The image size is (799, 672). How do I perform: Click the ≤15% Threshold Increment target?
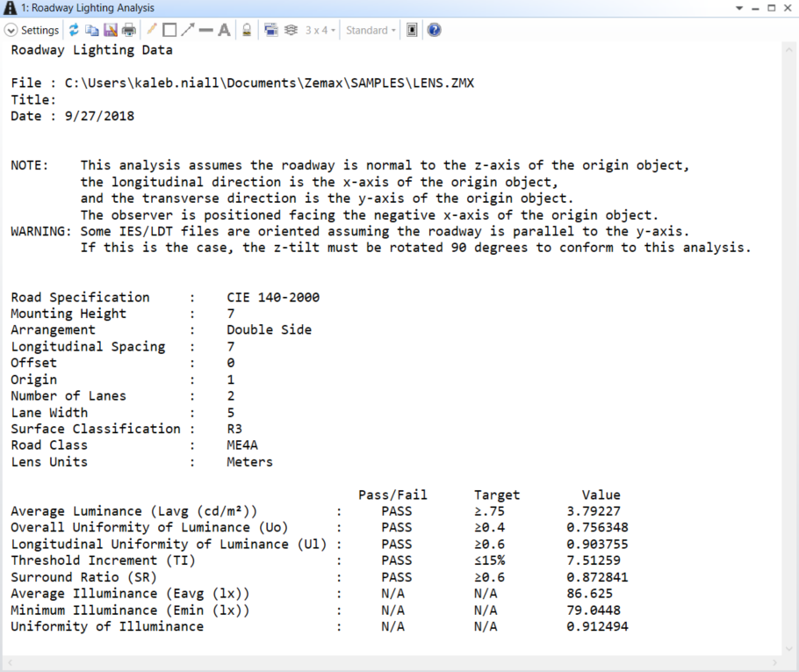pos(489,560)
